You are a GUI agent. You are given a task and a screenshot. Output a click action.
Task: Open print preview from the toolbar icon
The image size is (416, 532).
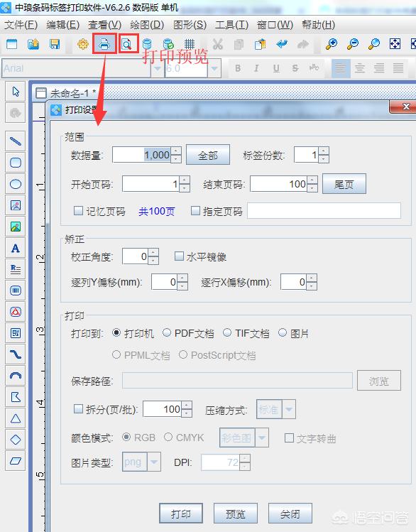pyautogui.click(x=128, y=44)
